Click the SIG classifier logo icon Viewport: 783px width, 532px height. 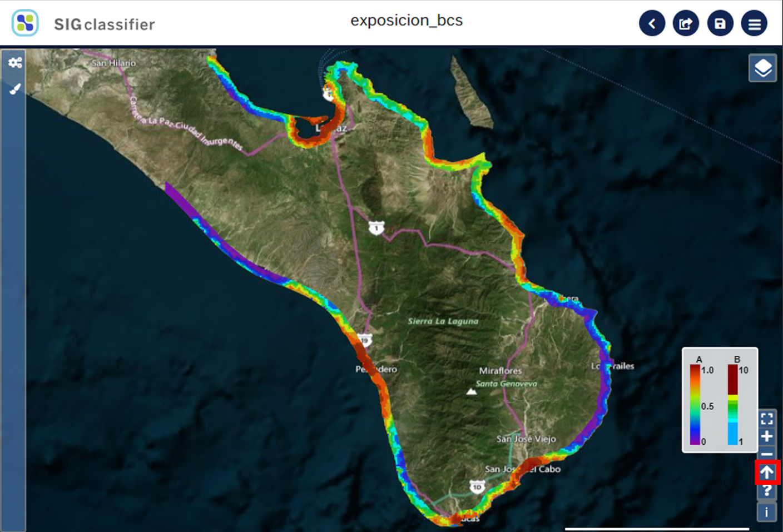[25, 23]
